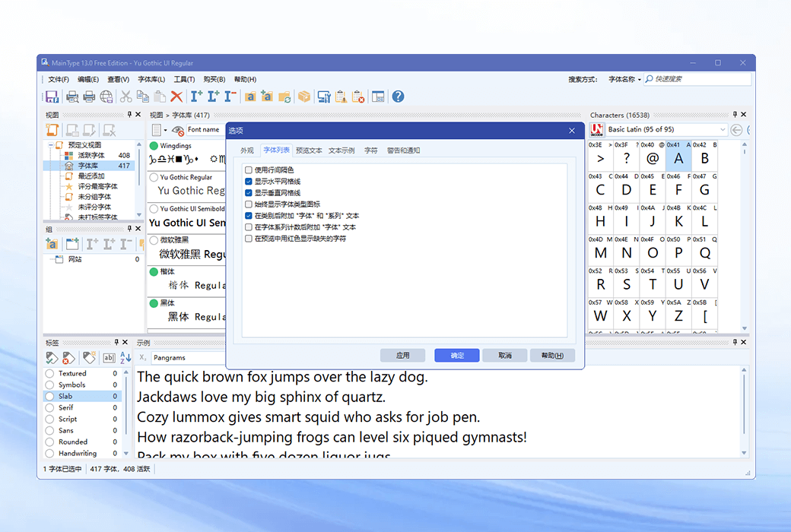Screen dimensions: 791x532
Task: Click the refresh folder icon
Action: (x=284, y=97)
